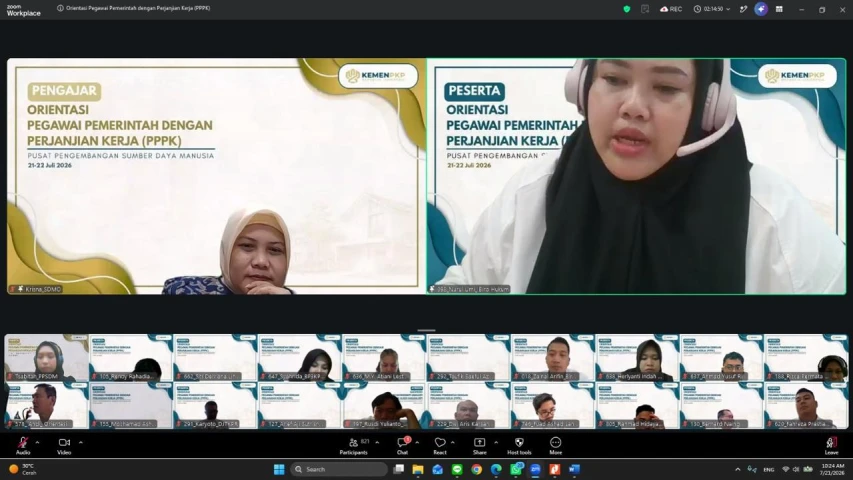Select 293_Karyoto_DJTKPR participant thumbnail
Viewport: 853px width, 480px height.
pyautogui.click(x=215, y=405)
